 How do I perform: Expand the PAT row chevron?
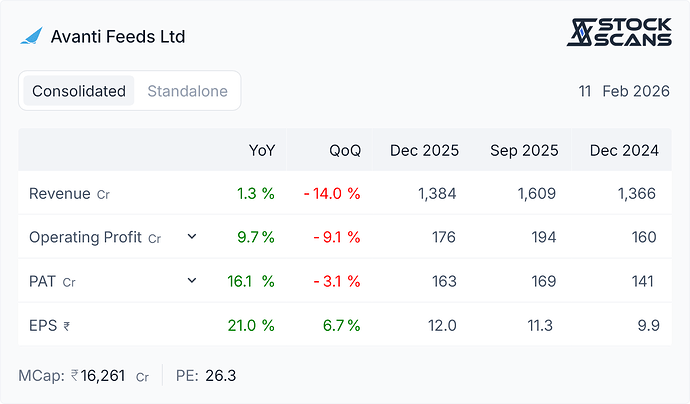click(192, 281)
